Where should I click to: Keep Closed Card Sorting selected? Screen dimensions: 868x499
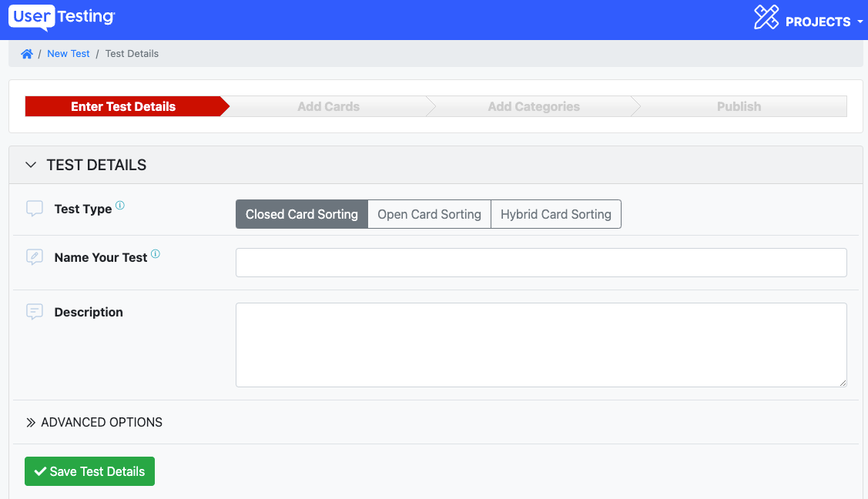301,213
